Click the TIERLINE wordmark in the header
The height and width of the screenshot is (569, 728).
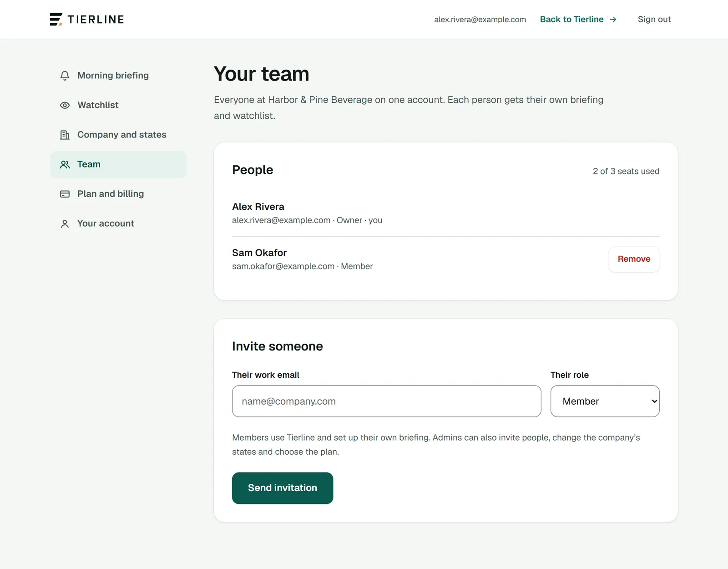[x=96, y=20]
